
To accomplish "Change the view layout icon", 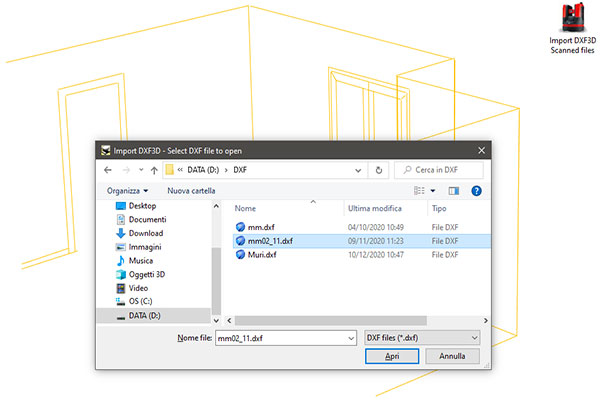I will coord(419,191).
